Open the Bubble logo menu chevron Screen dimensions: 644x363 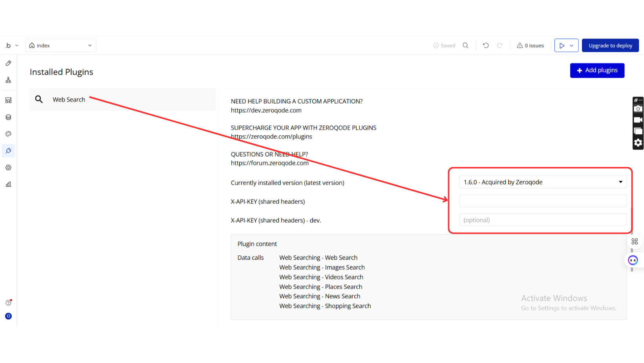17,46
